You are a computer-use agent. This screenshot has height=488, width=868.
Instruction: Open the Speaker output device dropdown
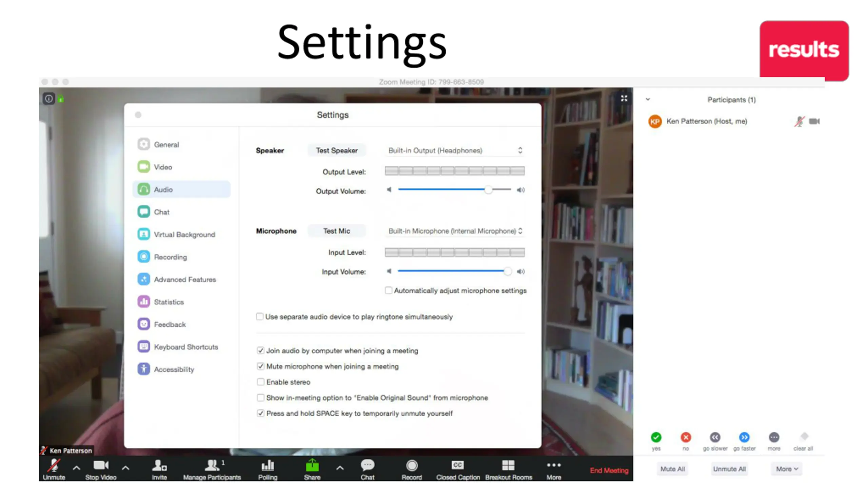(x=455, y=150)
